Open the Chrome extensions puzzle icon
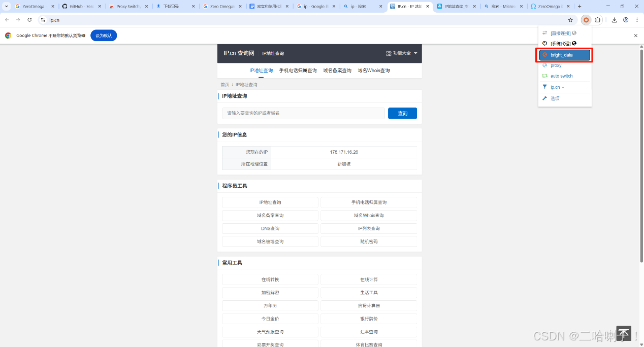This screenshot has height=347, width=644. (598, 20)
